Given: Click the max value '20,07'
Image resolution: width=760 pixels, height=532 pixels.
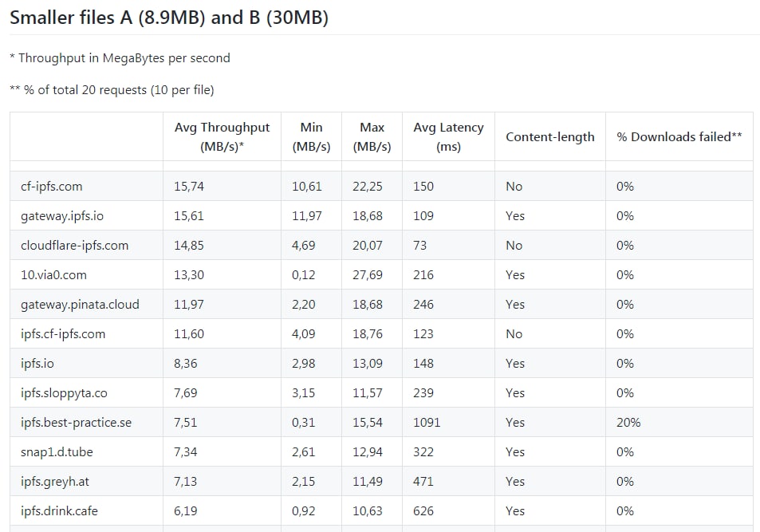Looking at the screenshot, I should pos(368,246).
